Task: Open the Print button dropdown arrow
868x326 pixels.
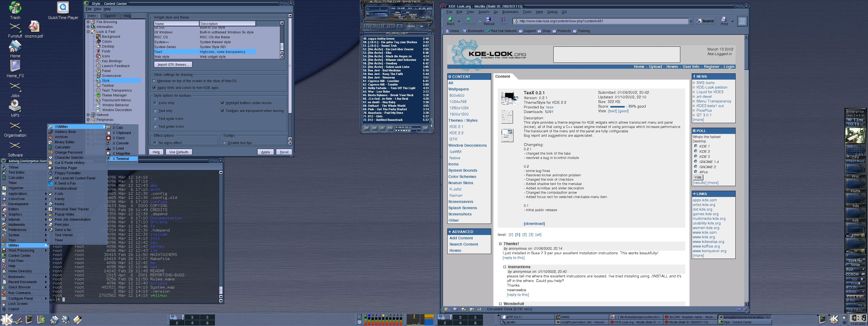Action: tap(732, 21)
